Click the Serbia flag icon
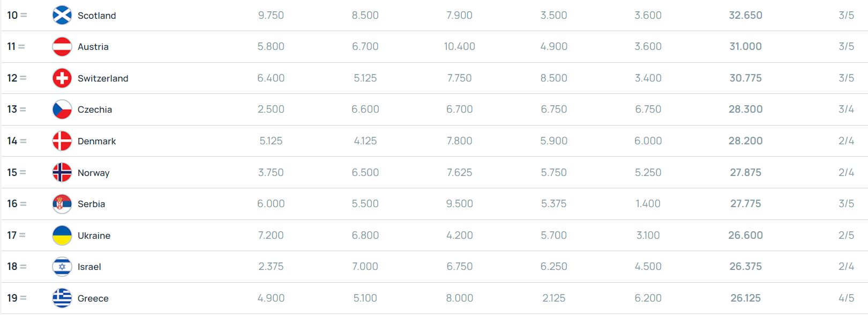Screen dimensions: 868x315 pyautogui.click(x=62, y=204)
